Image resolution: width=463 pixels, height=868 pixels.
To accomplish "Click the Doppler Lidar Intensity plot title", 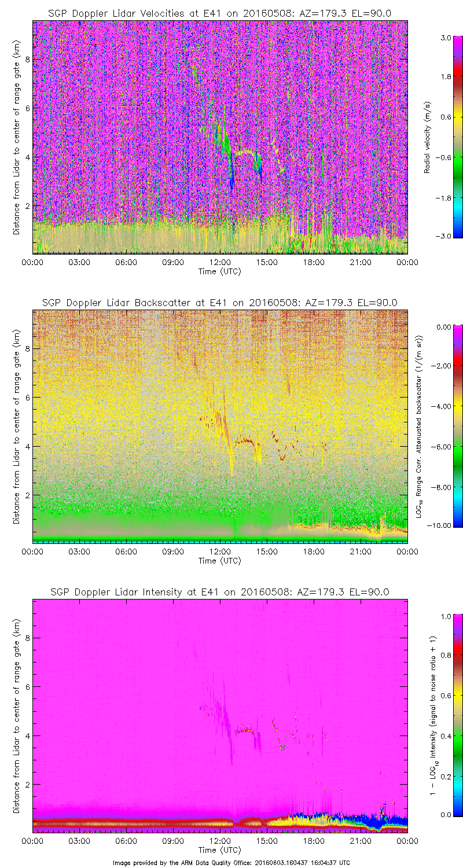I will tap(219, 592).
